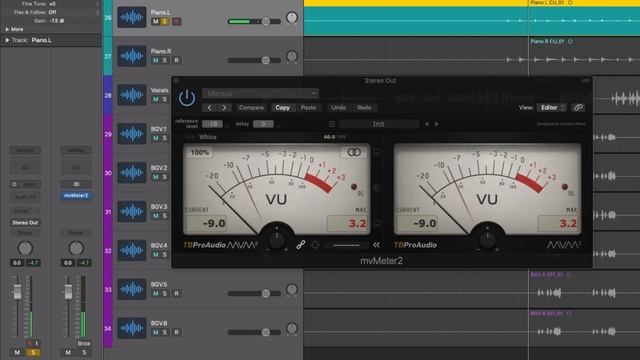Toggle the mvMeter2 plugin power button
This screenshot has height=360, width=640.
(x=187, y=98)
